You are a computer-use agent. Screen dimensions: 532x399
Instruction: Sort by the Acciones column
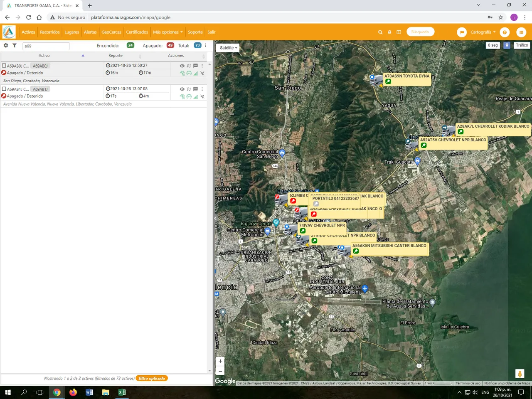[x=176, y=55]
